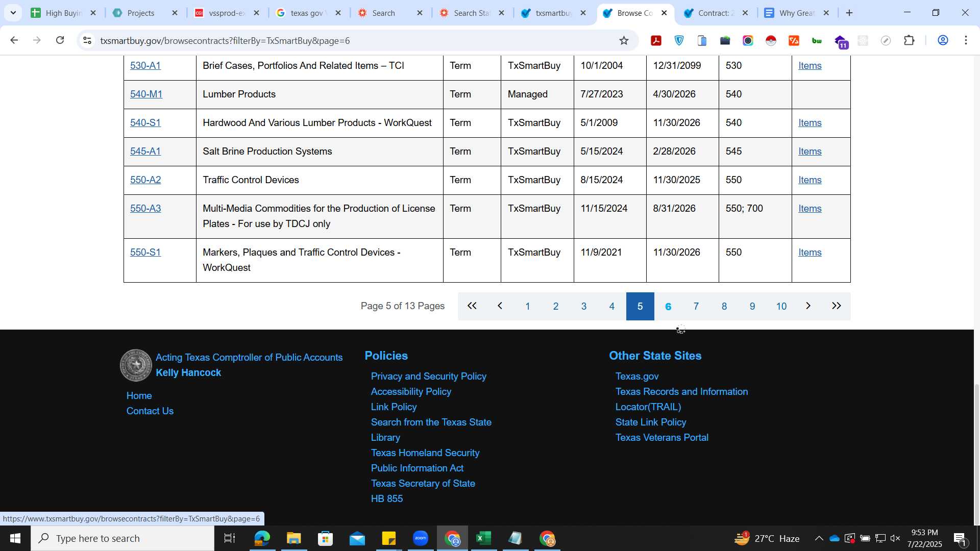This screenshot has width=980, height=551.
Task: Launch Microsoft Edge from the taskbar
Action: pos(262,538)
